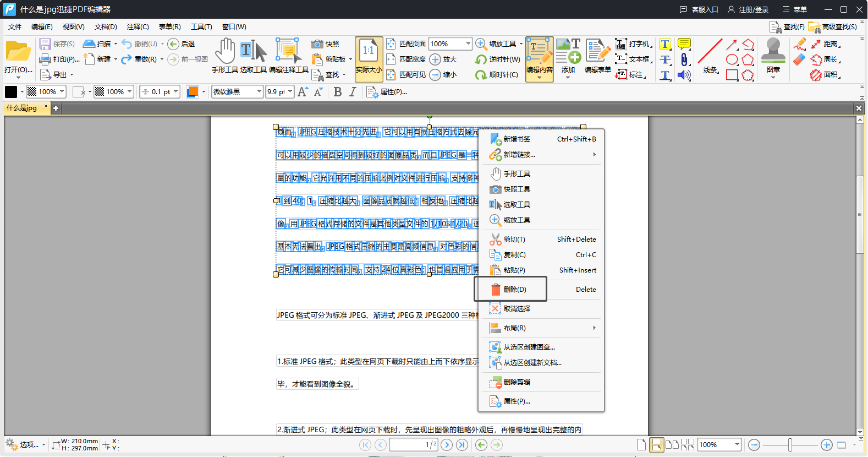Select the Hand tool (手形工具) in toolbar
The height and width of the screenshot is (457, 868).
point(224,56)
